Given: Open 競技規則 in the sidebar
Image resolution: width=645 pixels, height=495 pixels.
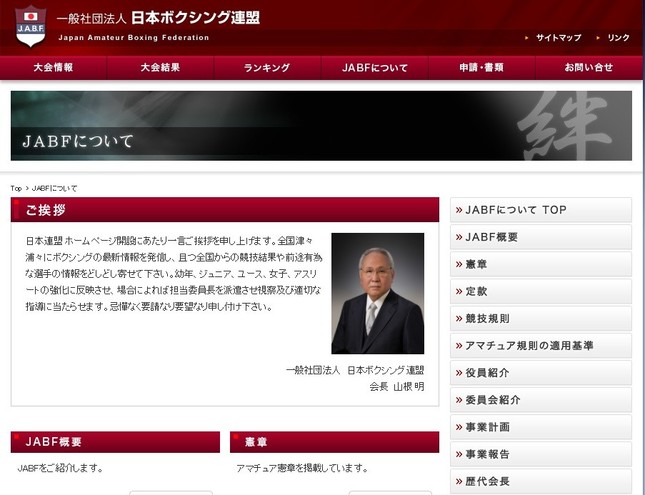Looking at the screenshot, I should point(541,318).
